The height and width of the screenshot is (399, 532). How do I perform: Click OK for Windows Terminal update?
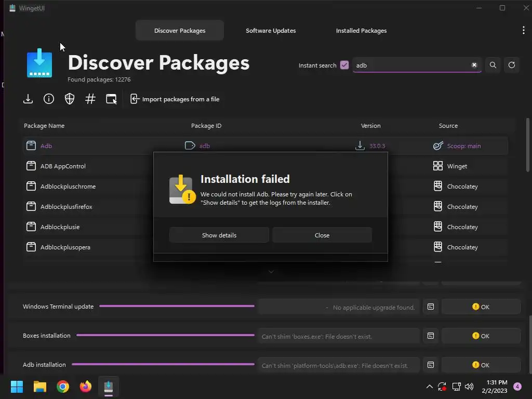(481, 307)
